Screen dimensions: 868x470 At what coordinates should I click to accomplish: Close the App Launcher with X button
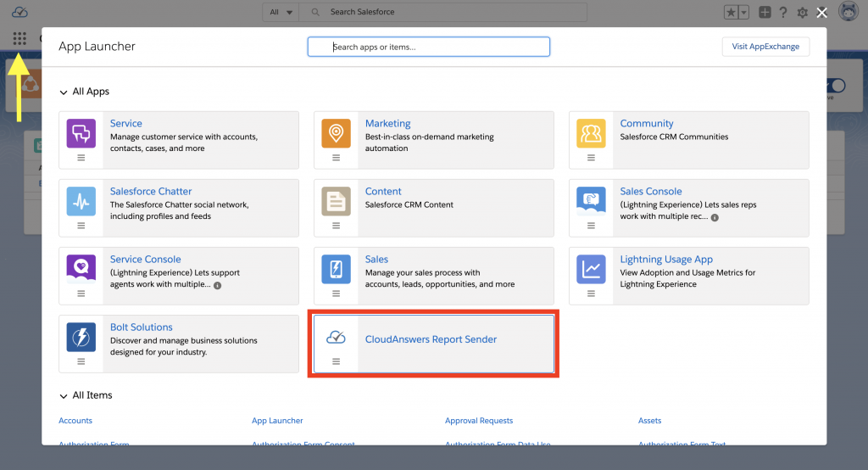pos(821,13)
